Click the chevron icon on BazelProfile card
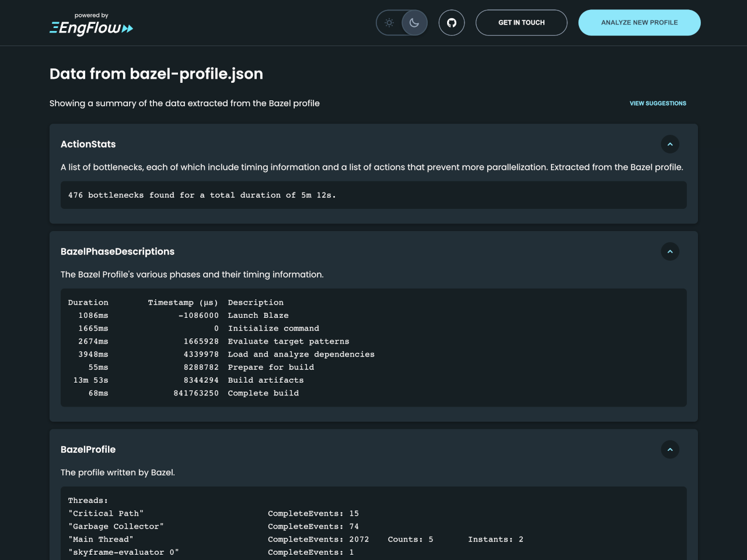 [670, 450]
